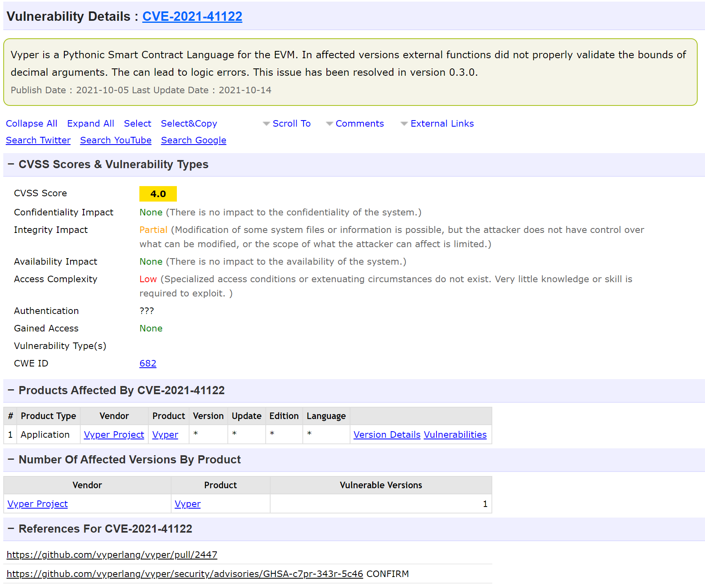Collapse References For CVE-2021-41122 section

click(11, 529)
